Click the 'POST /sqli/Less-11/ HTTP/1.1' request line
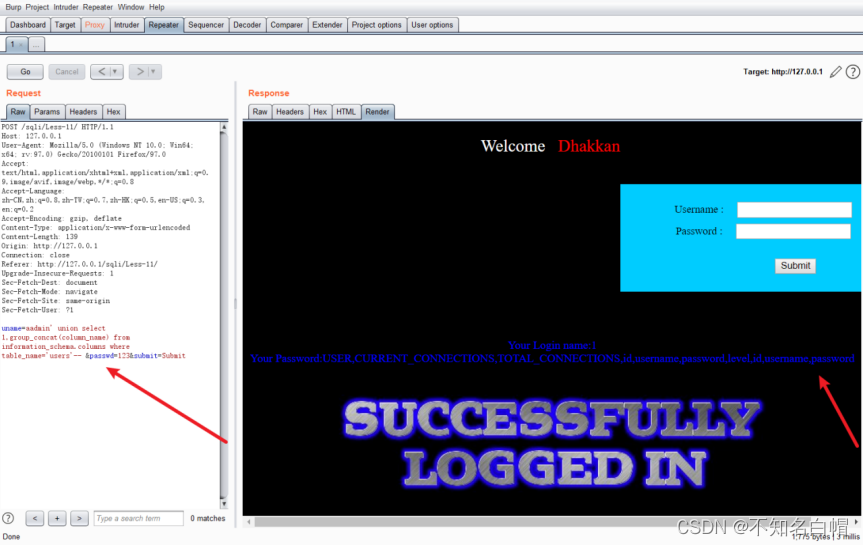863x546 pixels. coord(58,127)
